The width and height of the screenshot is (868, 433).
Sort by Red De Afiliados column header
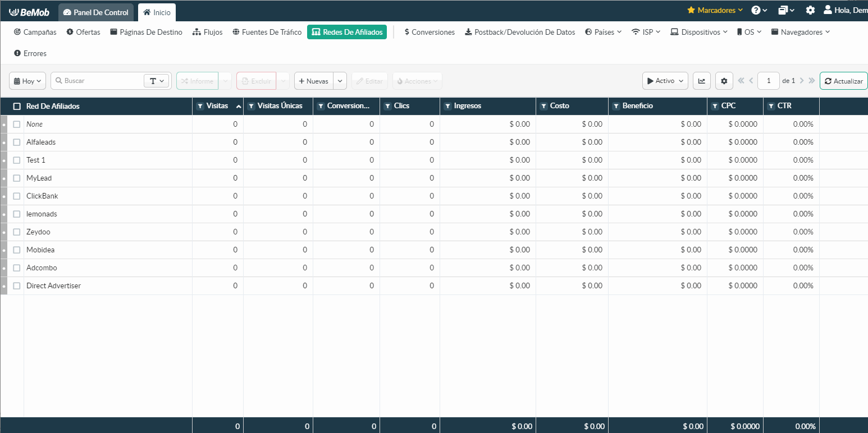pos(53,106)
